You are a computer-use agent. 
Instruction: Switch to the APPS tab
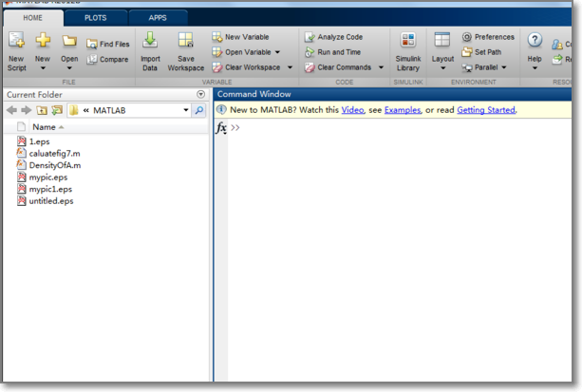158,18
